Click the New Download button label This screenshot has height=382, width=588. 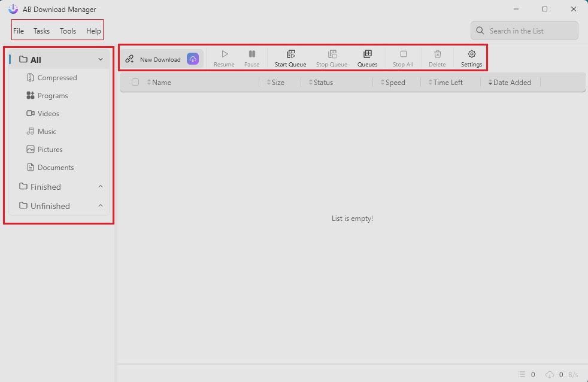tap(160, 59)
